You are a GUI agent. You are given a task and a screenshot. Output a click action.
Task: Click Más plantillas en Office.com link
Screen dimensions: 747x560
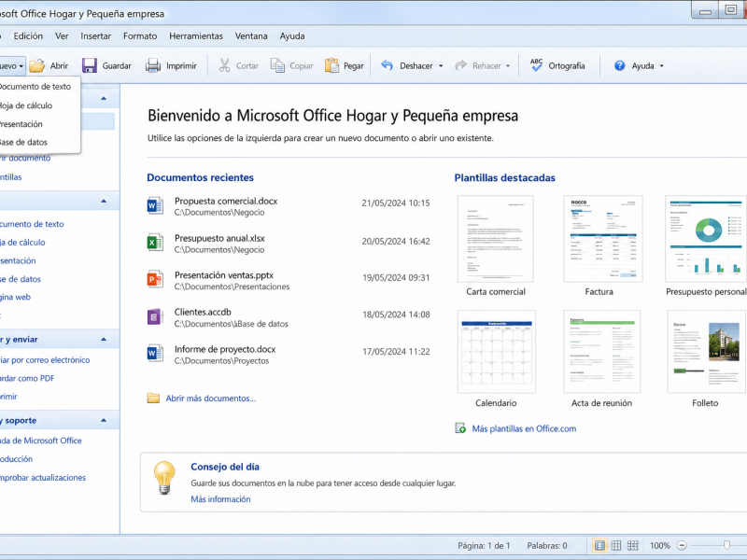(524, 428)
